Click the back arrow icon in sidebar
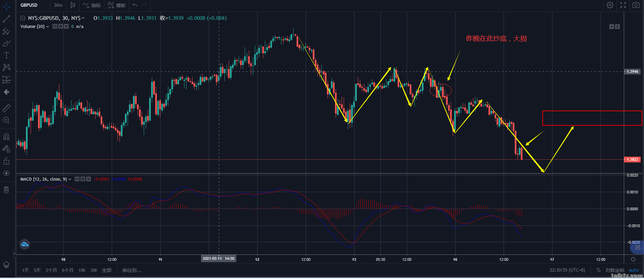644x279 pixels. point(6,92)
